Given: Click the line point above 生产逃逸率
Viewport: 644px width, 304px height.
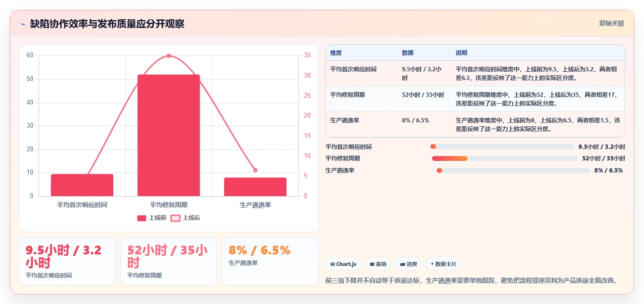Looking at the screenshot, I should coord(255,170).
